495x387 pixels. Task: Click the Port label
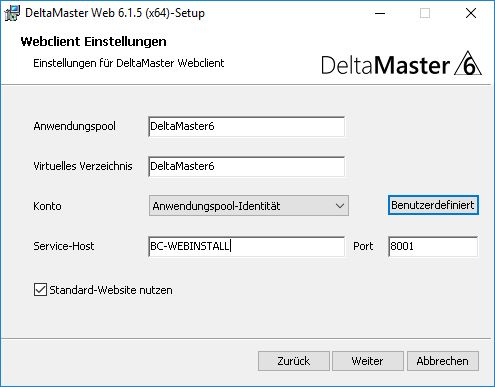363,246
